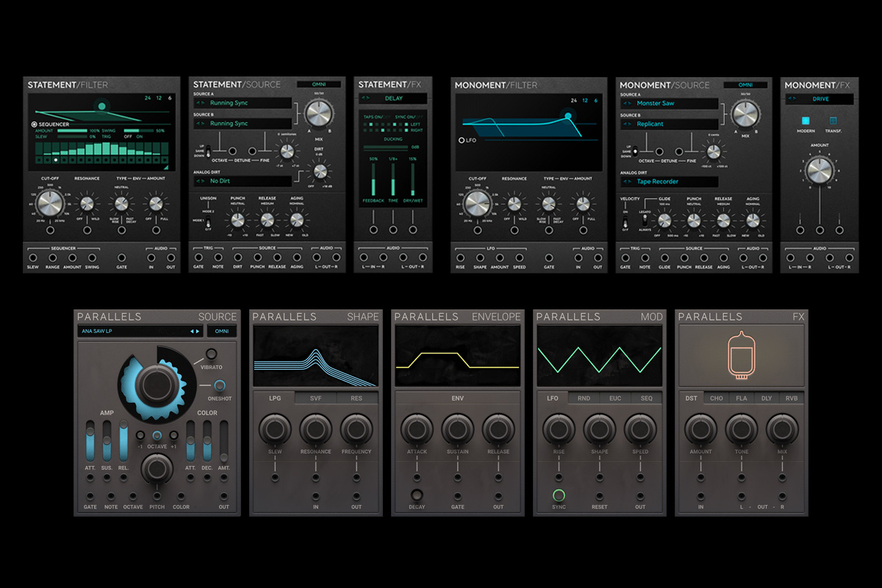
Task: Adjust the DRY/WET slider in Statement FX
Action: coord(412,180)
